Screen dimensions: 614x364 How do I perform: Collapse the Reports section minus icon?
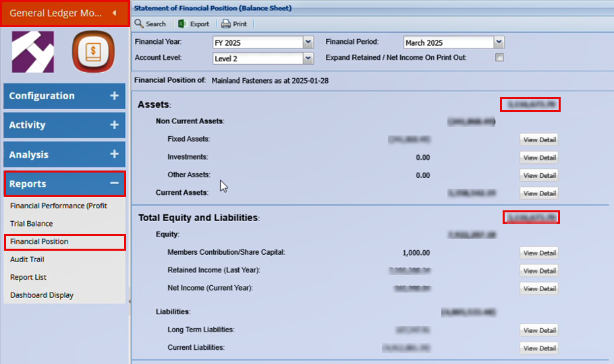click(x=114, y=183)
